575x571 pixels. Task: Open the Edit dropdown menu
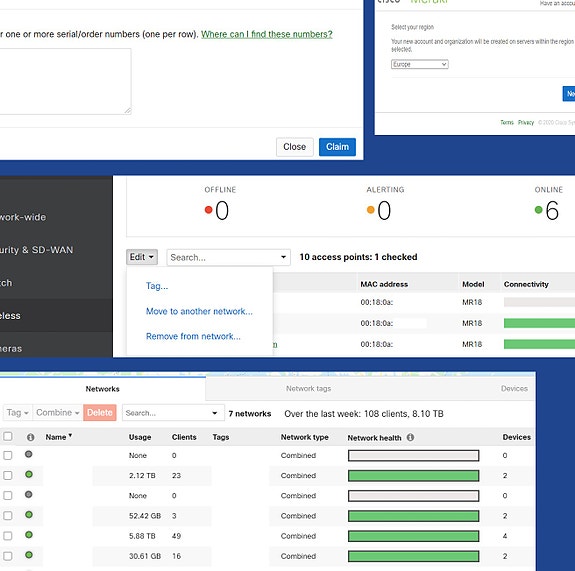coord(142,257)
